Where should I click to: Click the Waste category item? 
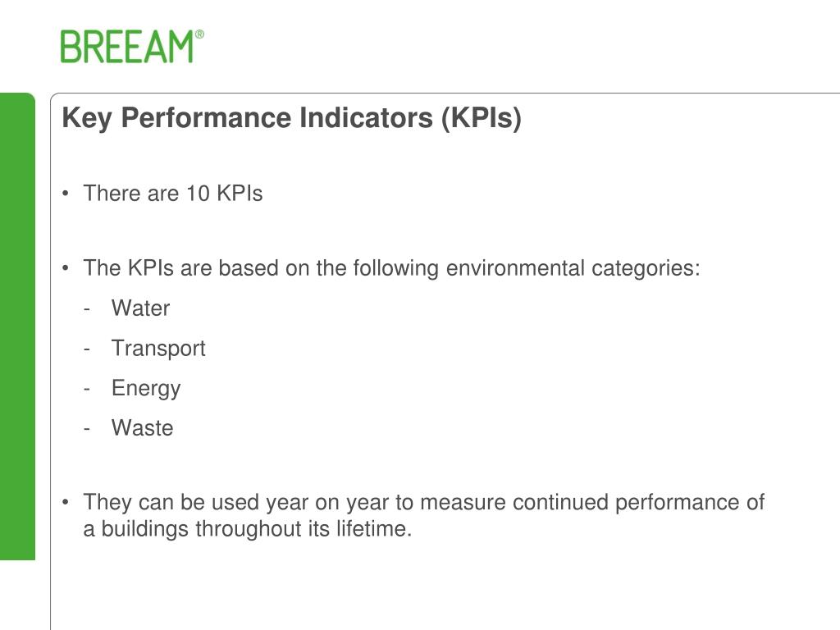pos(142,428)
